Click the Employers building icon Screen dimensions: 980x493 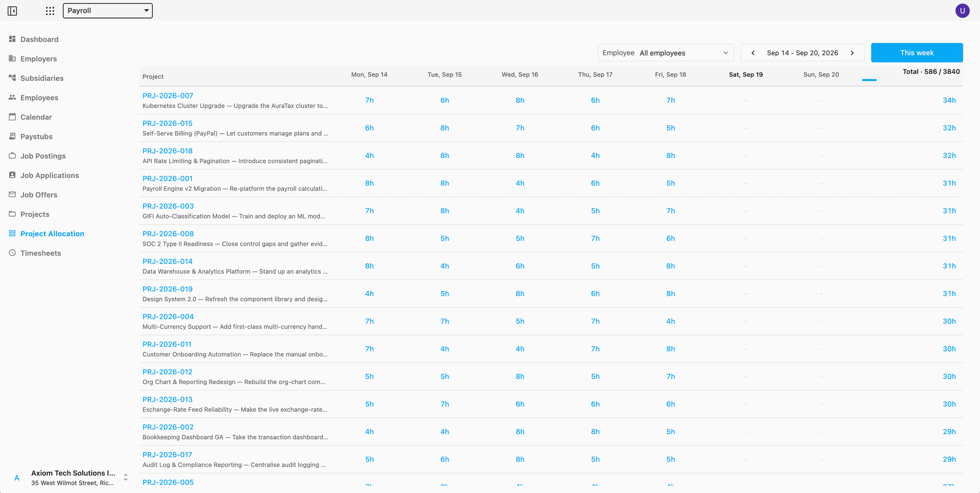point(12,58)
